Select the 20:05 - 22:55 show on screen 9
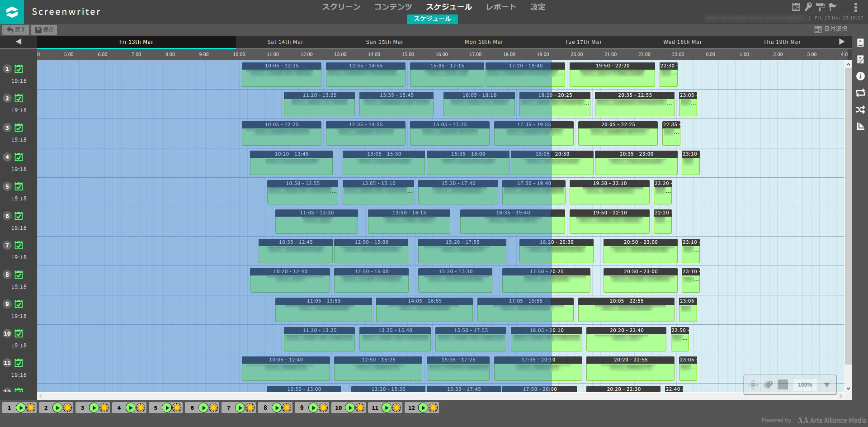The height and width of the screenshot is (427, 868). (x=626, y=310)
